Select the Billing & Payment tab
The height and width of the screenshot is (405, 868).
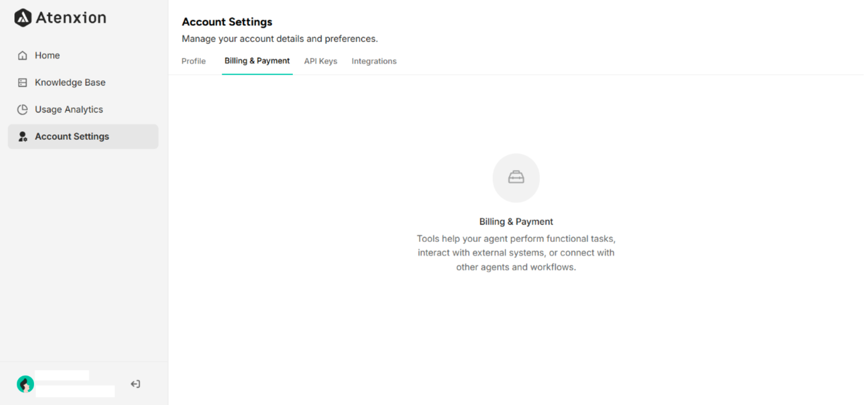pyautogui.click(x=257, y=61)
